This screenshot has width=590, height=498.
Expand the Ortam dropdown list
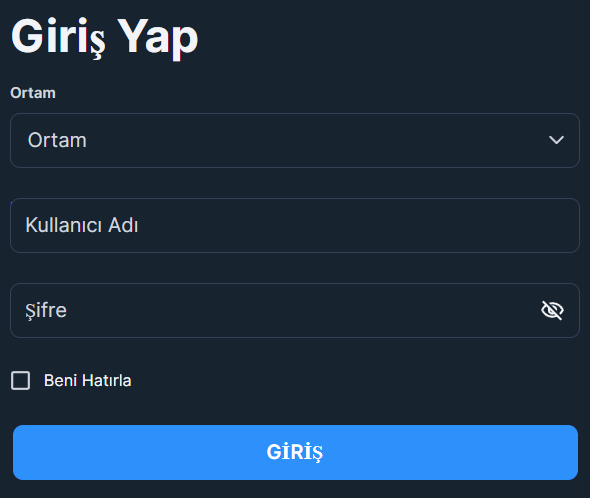[x=295, y=140]
